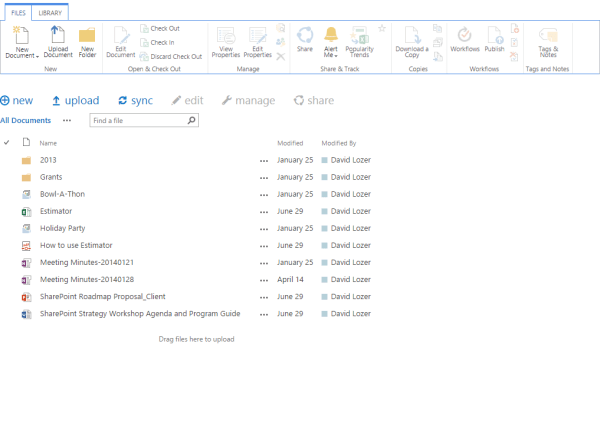Viewport: 600px width, 421px height.
Task: Open the ellipsis menu for Bowl-A-Thon
Action: click(264, 195)
